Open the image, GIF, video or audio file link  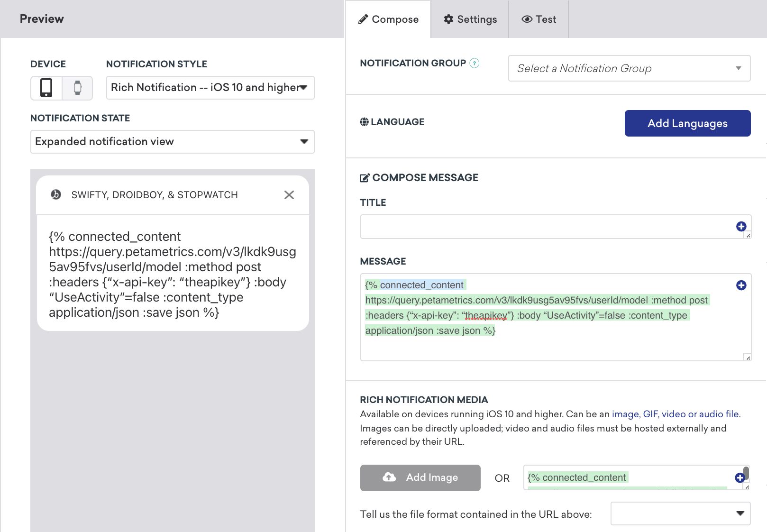coord(675,414)
